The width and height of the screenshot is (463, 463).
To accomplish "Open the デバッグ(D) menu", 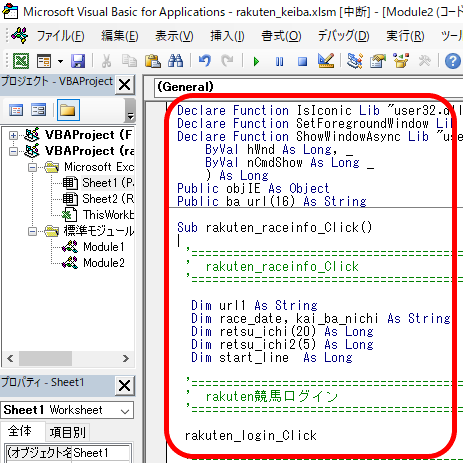I will point(343,36).
